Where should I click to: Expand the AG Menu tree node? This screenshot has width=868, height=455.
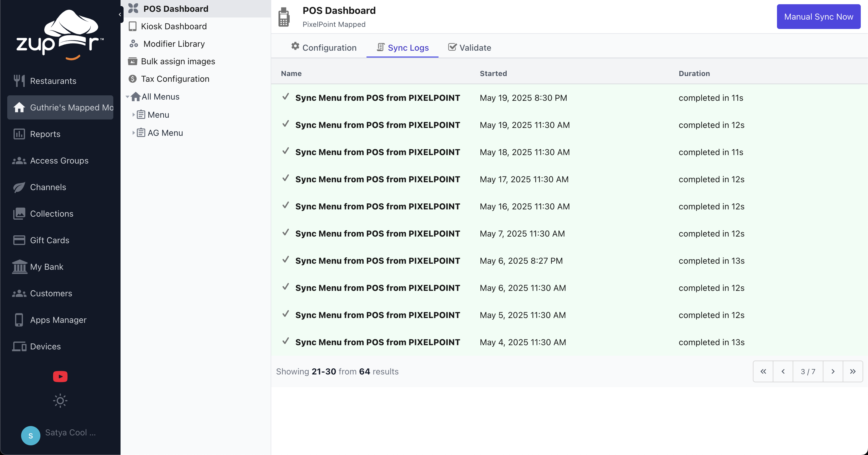[134, 133]
